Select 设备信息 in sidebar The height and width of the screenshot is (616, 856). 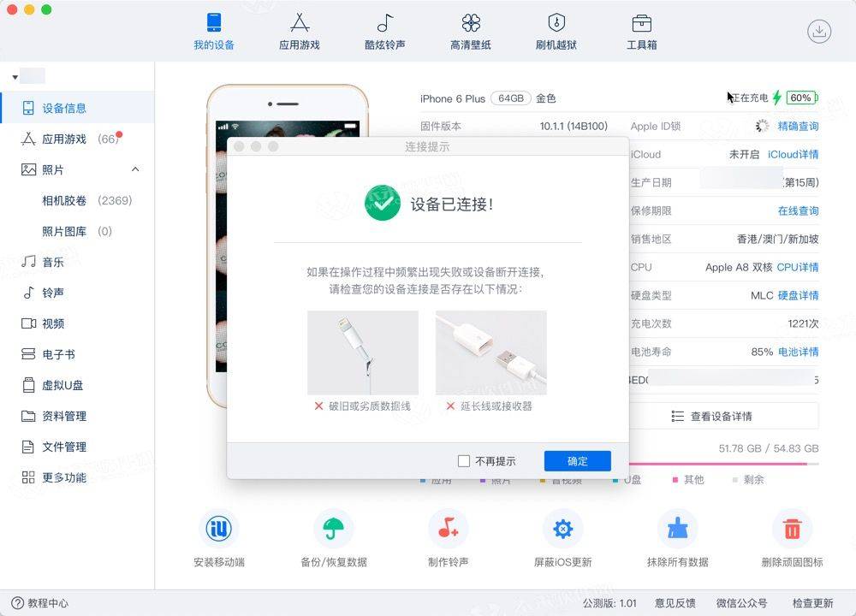point(78,108)
